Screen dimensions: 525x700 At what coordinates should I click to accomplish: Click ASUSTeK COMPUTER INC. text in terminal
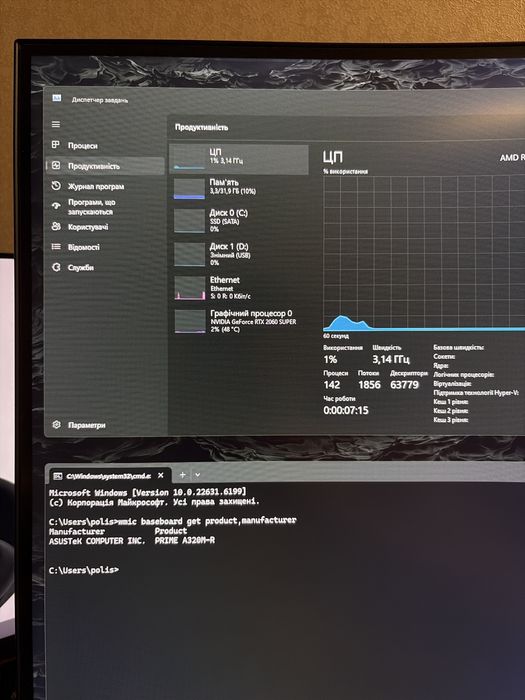(x=97, y=541)
